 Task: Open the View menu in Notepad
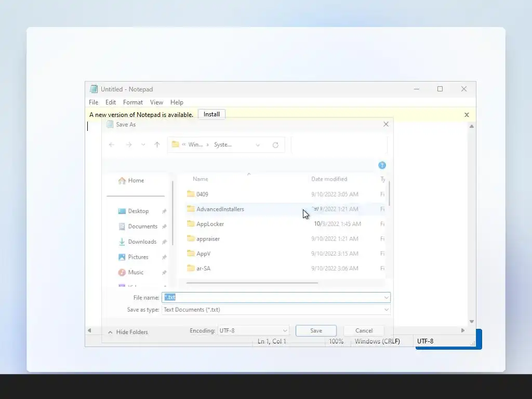[156, 102]
